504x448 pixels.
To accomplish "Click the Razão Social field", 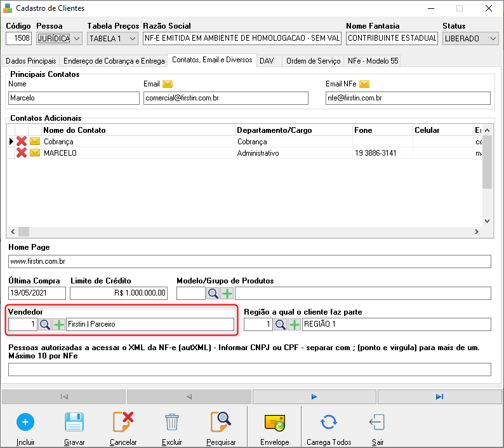I will (x=242, y=38).
